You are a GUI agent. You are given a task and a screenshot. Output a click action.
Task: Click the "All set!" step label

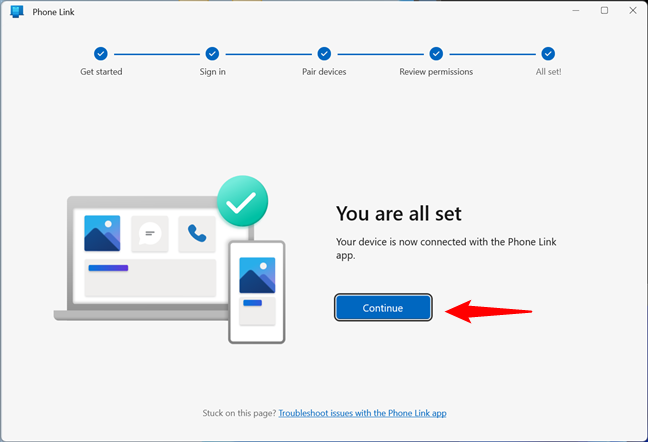click(548, 72)
